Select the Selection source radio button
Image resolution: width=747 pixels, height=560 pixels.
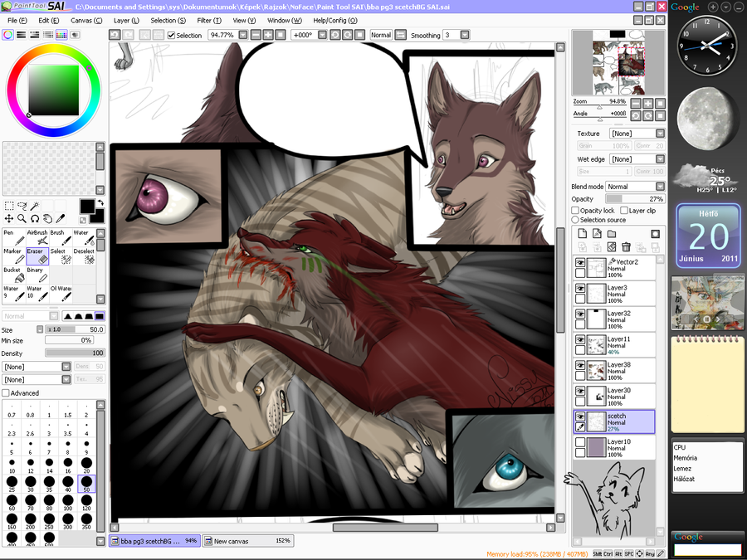(x=575, y=220)
